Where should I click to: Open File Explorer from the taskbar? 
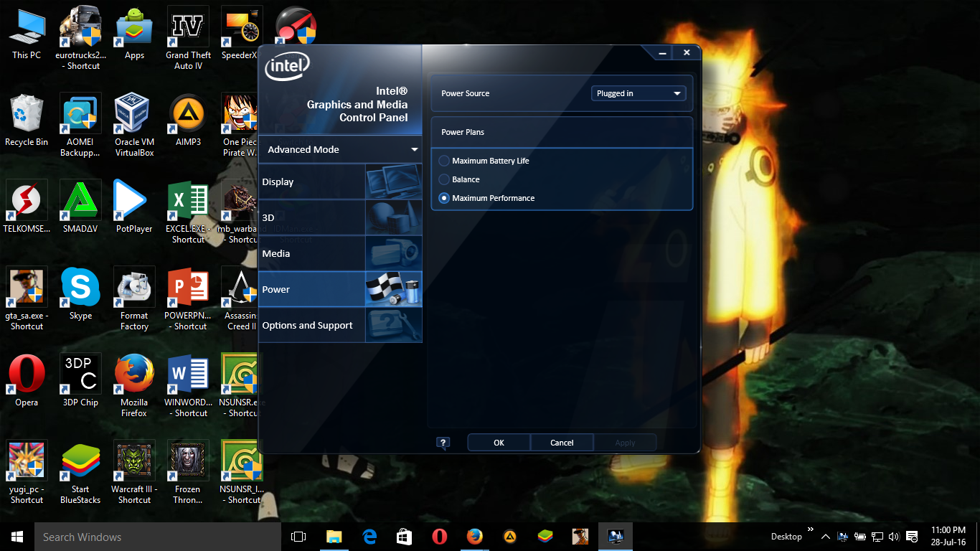tap(334, 537)
